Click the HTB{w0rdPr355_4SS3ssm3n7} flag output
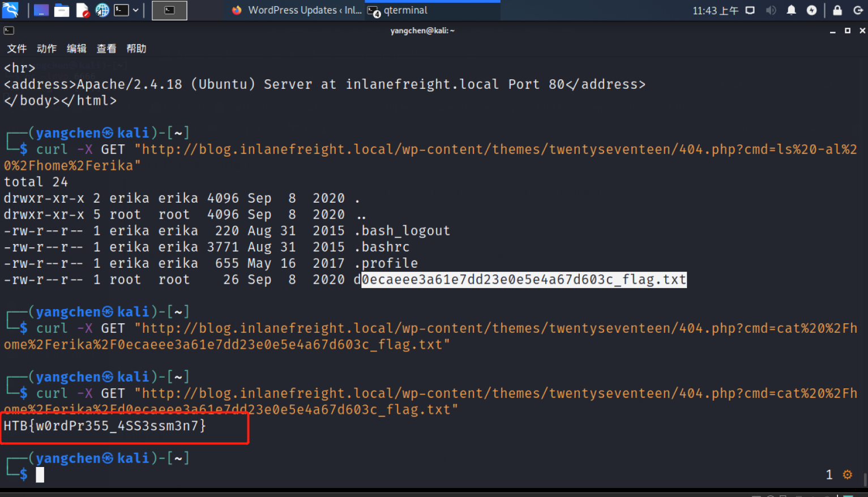The height and width of the screenshot is (497, 868). point(105,426)
